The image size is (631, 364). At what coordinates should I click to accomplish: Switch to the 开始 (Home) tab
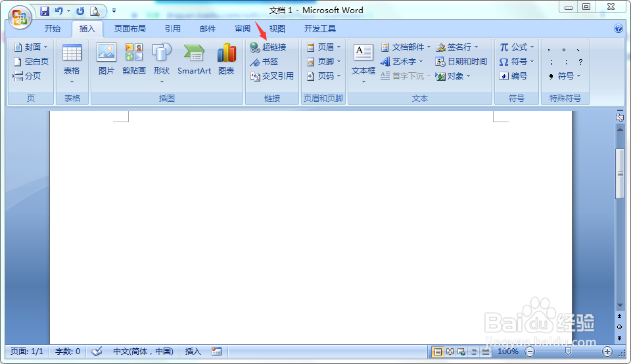pyautogui.click(x=53, y=28)
